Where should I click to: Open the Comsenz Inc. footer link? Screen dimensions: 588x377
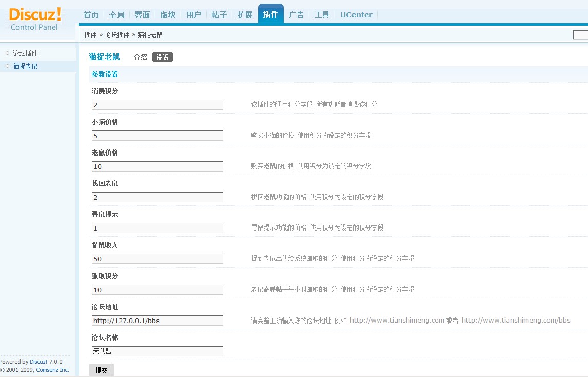(52, 370)
